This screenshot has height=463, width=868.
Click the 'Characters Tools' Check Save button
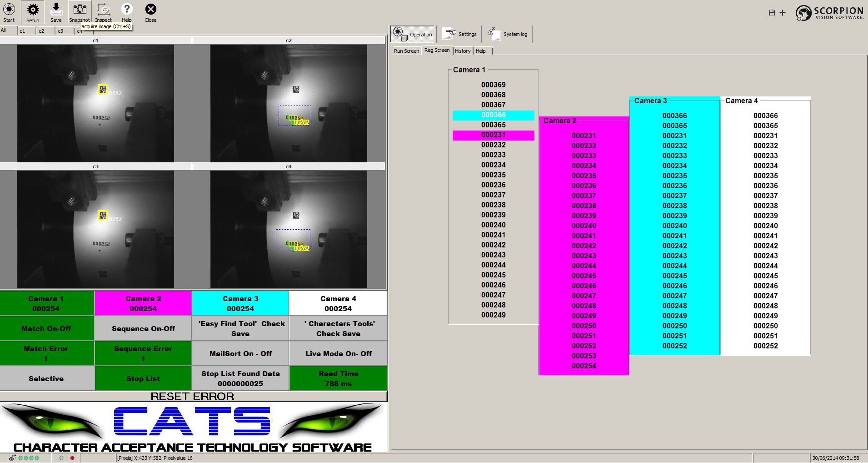(338, 328)
